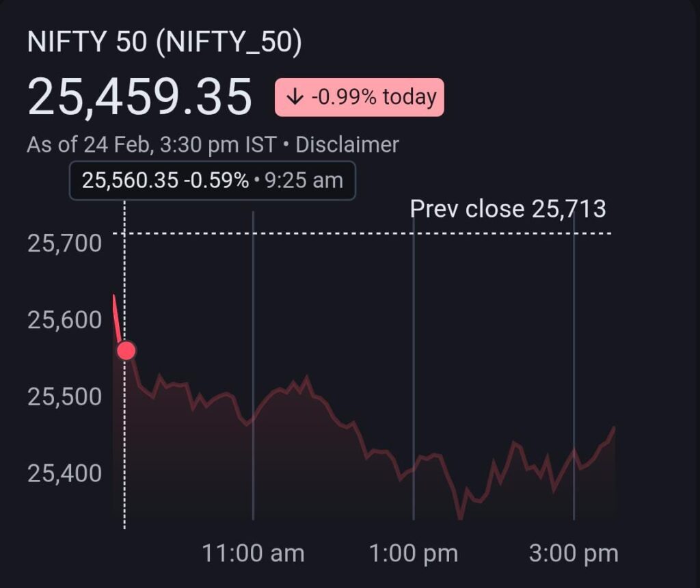Click the 25,600 y-axis label

64,319
